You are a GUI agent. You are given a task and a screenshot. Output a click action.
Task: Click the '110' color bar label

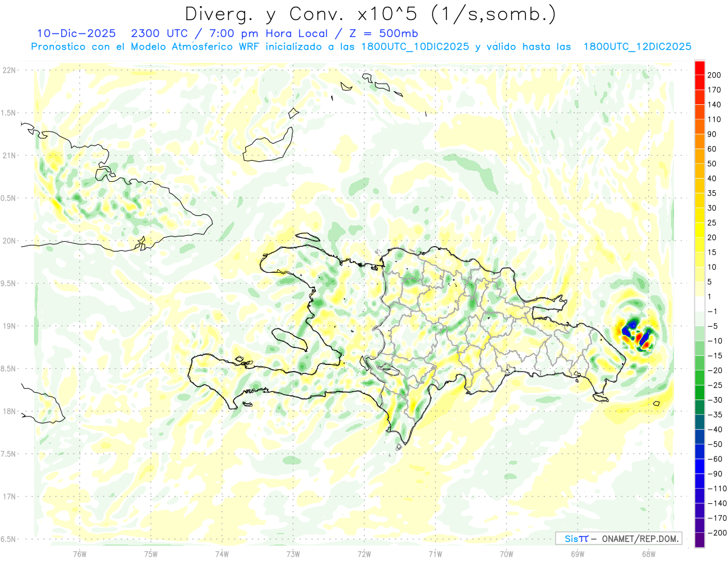pos(715,119)
